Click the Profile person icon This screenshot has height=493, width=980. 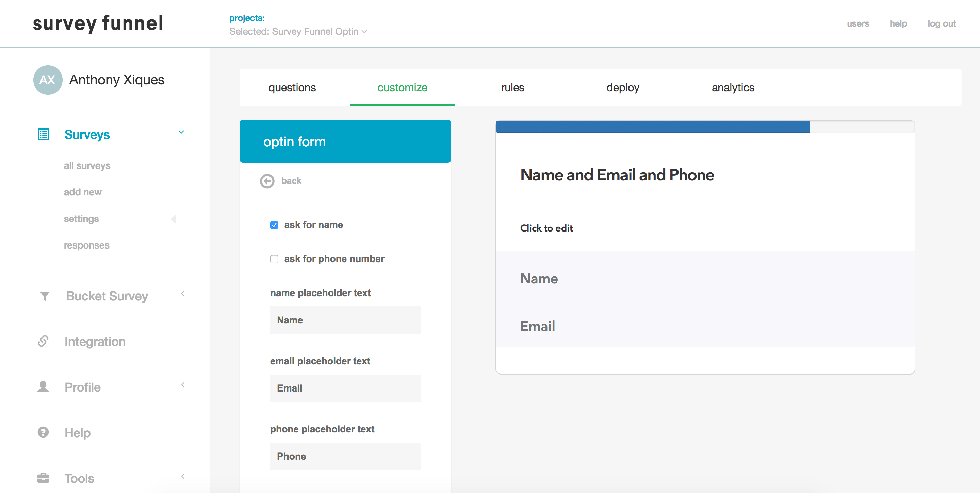coord(43,387)
